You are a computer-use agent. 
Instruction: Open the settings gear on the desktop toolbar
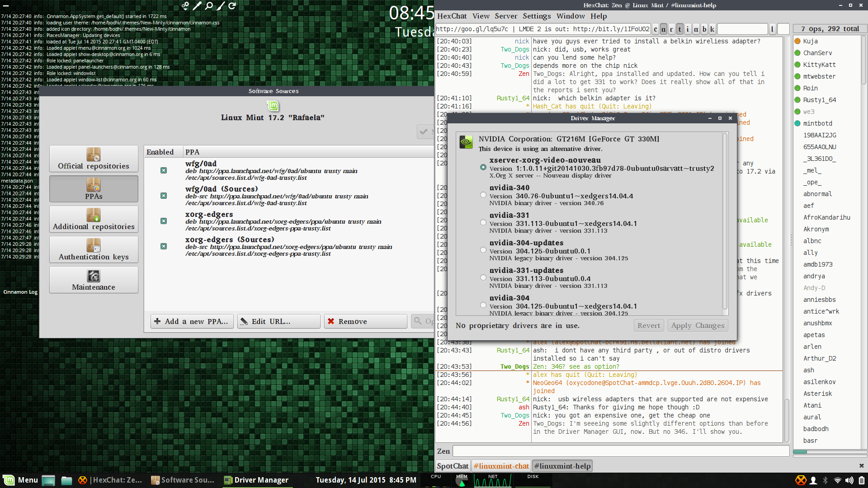tap(186, 6)
